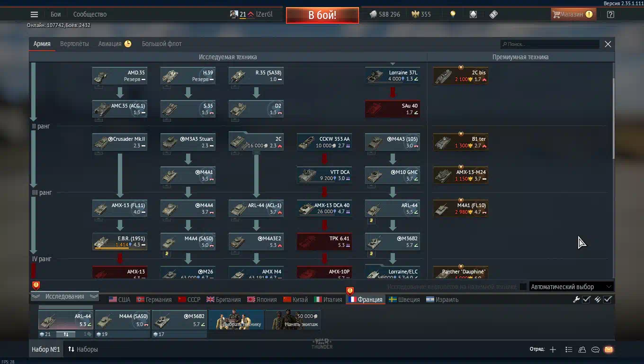The image size is (644, 364).
Task: Open the contacts friends icon
Action: (582, 349)
